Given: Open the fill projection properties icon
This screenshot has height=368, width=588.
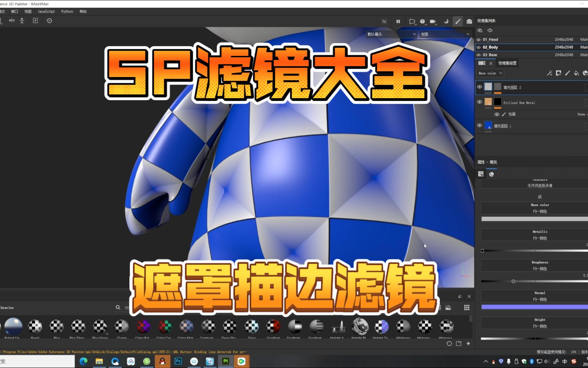Looking at the screenshot, I should pyautogui.click(x=481, y=174).
